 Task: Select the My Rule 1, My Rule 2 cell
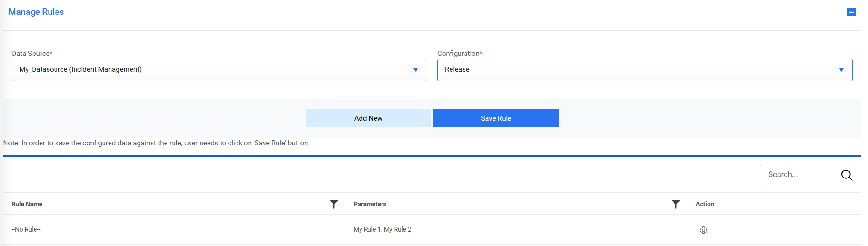click(x=382, y=229)
